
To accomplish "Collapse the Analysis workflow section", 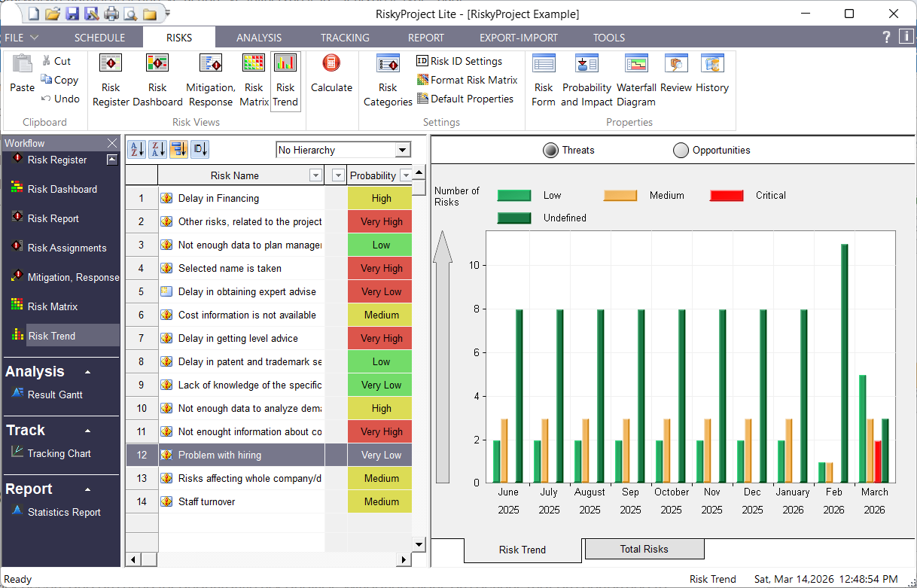I will click(x=87, y=372).
